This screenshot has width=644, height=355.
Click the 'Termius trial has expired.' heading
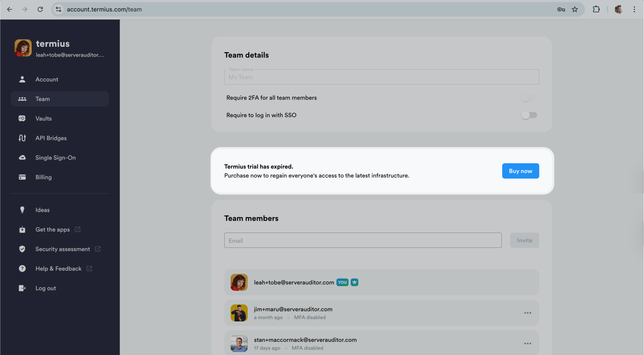(259, 167)
